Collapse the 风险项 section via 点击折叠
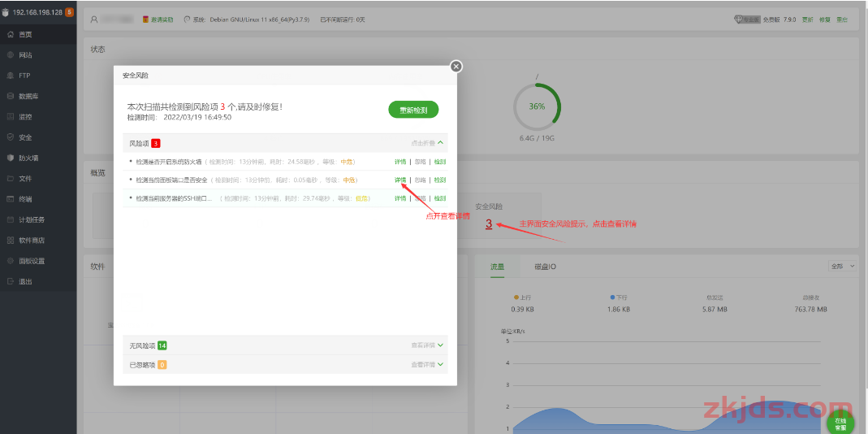The width and height of the screenshot is (868, 434). 427,143
